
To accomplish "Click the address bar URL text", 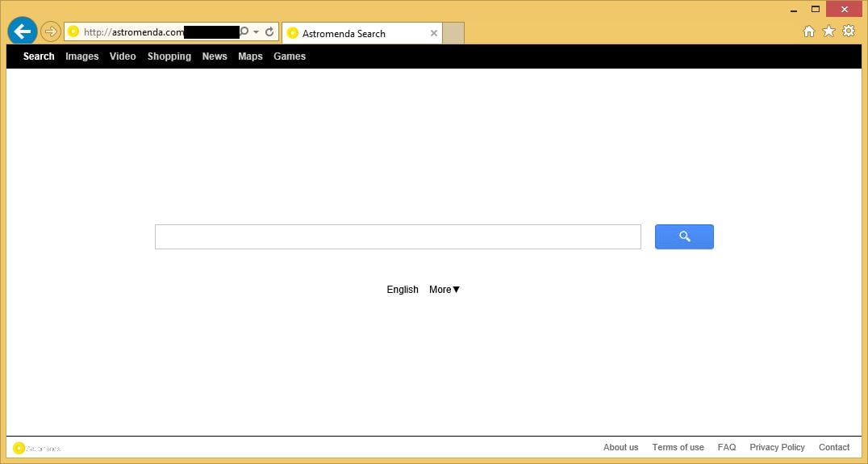I will pos(133,32).
